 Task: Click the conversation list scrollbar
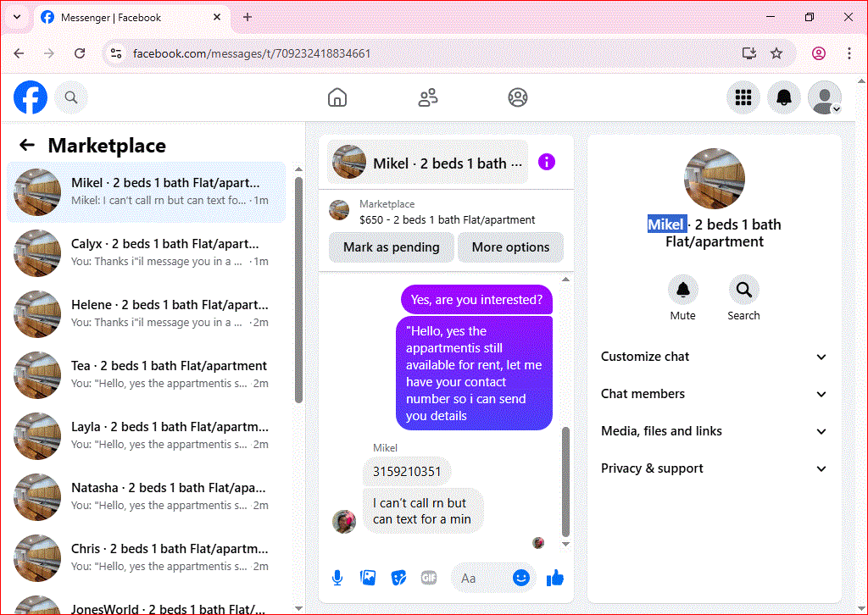click(298, 291)
